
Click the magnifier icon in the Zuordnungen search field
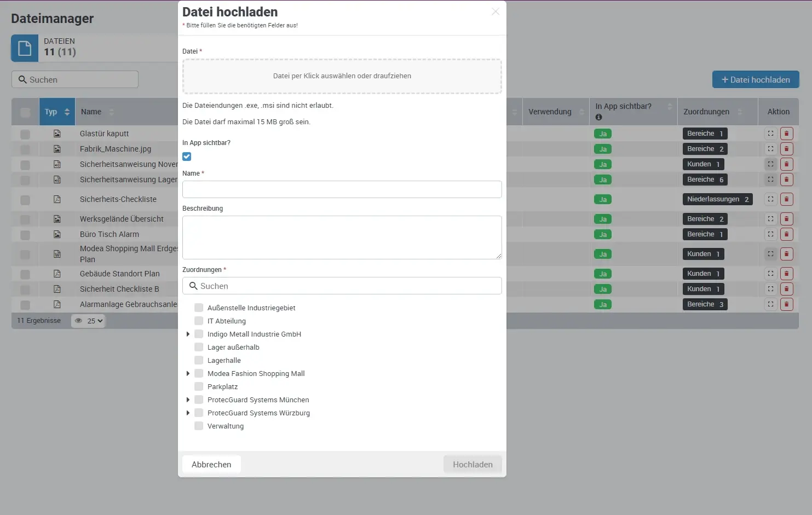coord(193,286)
